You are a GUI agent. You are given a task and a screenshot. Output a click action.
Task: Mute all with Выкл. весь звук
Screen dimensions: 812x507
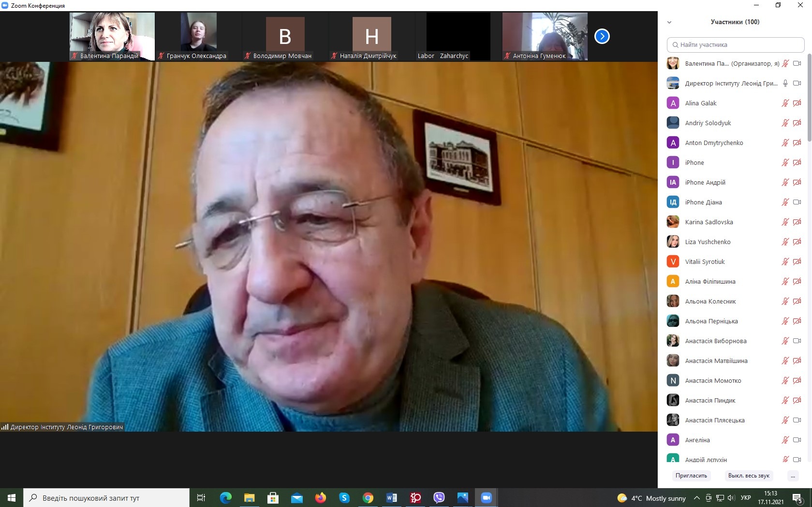click(749, 476)
